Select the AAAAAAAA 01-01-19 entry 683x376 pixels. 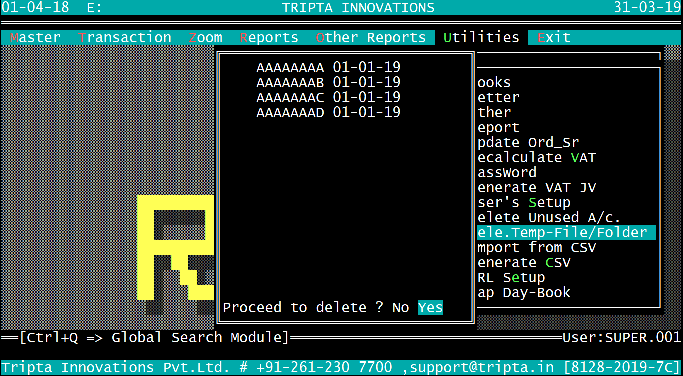pos(328,67)
